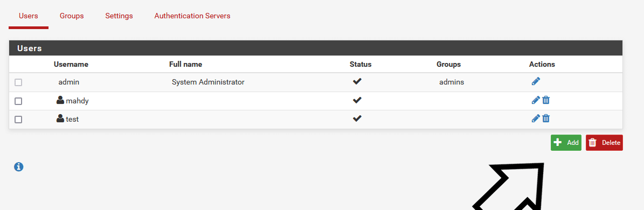Image resolution: width=644 pixels, height=210 pixels.
Task: Click the Username column header
Action: [71, 65]
